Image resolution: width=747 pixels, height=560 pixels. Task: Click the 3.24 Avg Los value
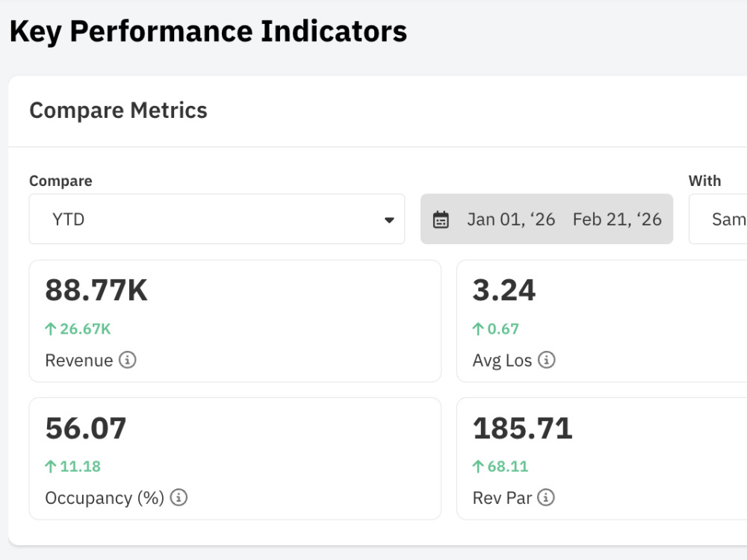tap(504, 290)
